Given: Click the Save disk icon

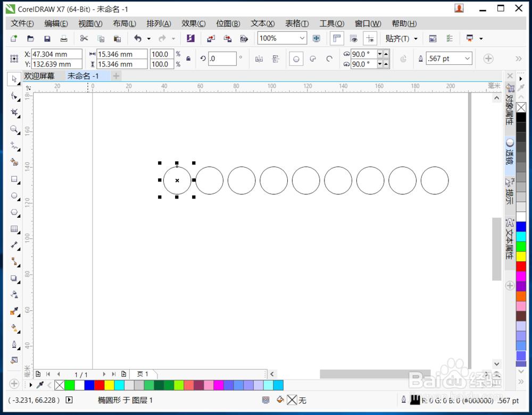Looking at the screenshot, I should (x=47, y=38).
